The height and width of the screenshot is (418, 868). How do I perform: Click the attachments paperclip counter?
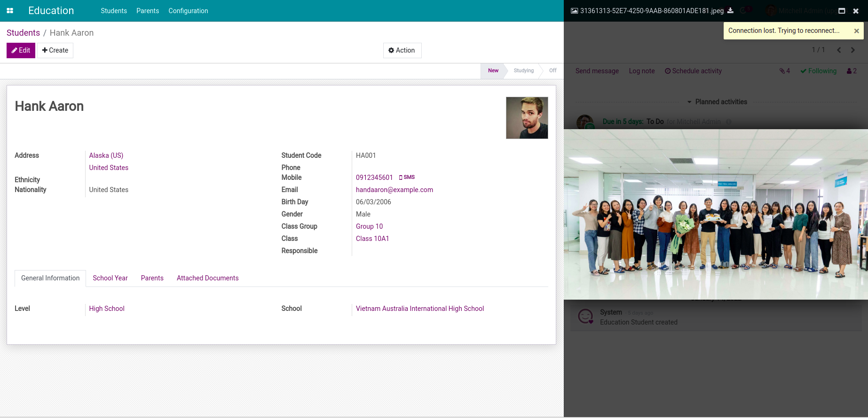point(785,71)
